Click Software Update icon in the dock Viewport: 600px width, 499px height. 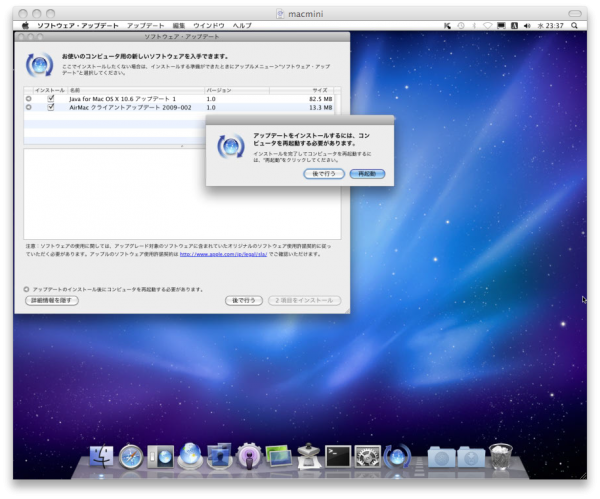coord(397,457)
